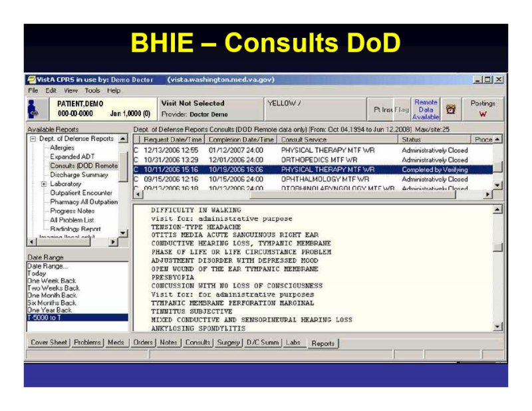Sort by Status column header
Screen dimensions: 532x411
[x=435, y=140]
